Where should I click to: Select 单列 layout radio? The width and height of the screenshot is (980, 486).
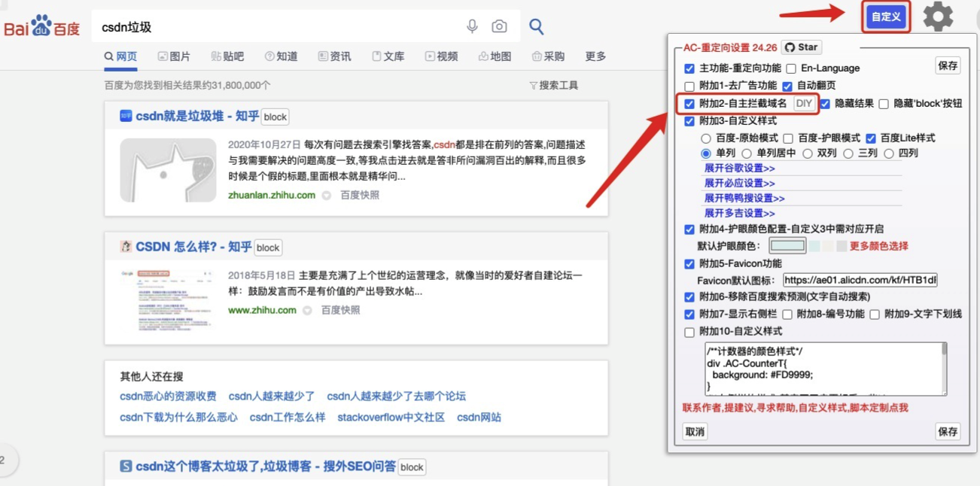tap(706, 153)
